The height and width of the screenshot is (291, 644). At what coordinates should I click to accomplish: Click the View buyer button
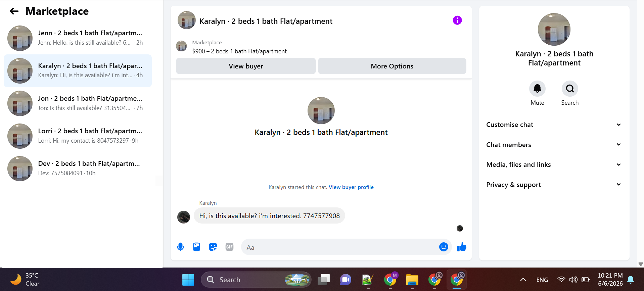pos(246,66)
